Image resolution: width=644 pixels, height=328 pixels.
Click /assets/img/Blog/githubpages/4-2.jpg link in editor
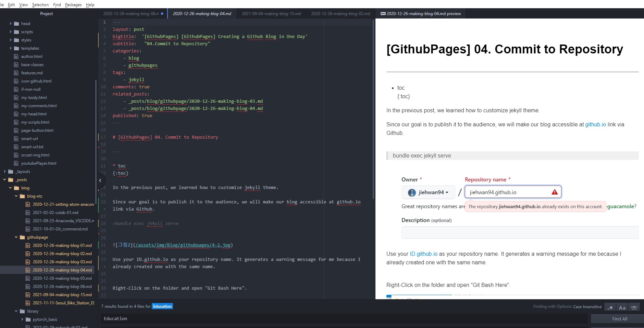click(183, 245)
